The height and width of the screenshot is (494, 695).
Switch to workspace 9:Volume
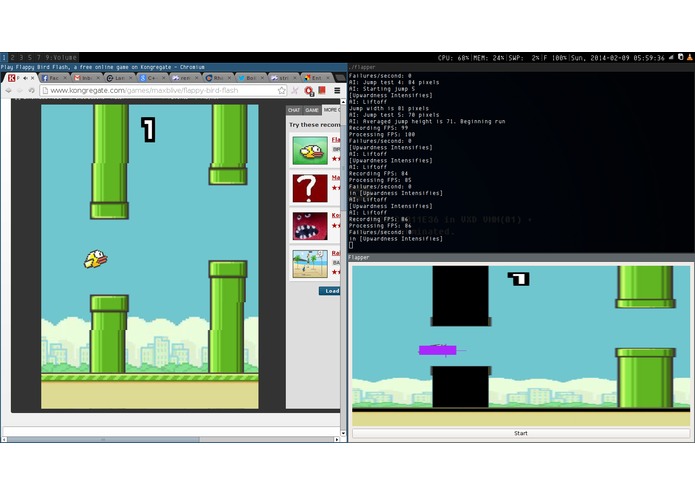(61, 58)
